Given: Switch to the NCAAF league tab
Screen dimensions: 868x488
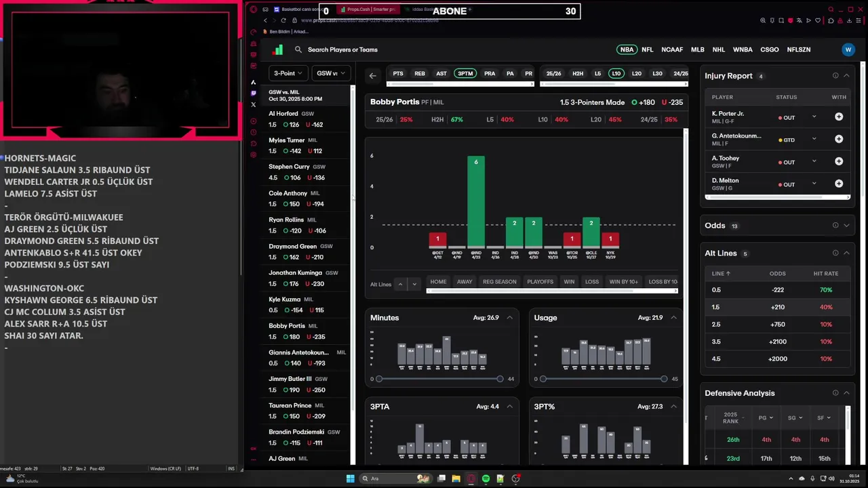Looking at the screenshot, I should click(672, 49).
